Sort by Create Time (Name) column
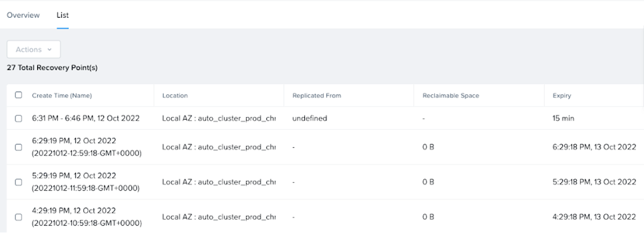This screenshot has height=233, width=644. [62, 95]
